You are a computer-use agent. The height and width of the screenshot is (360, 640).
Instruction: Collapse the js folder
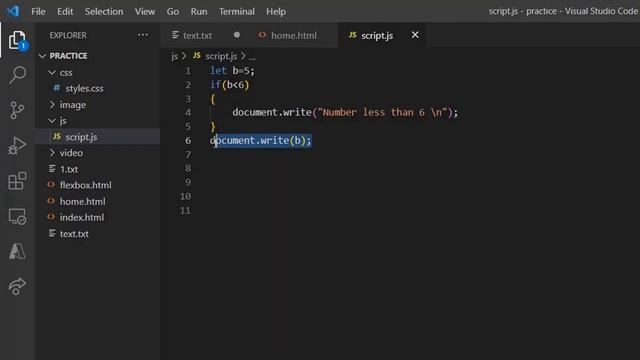pos(52,121)
